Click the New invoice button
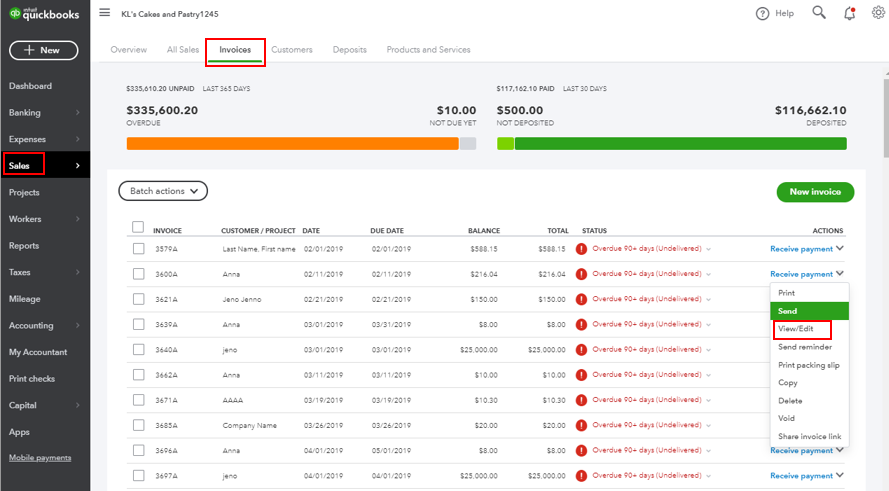Viewport: 889px width, 491px height. coord(815,192)
